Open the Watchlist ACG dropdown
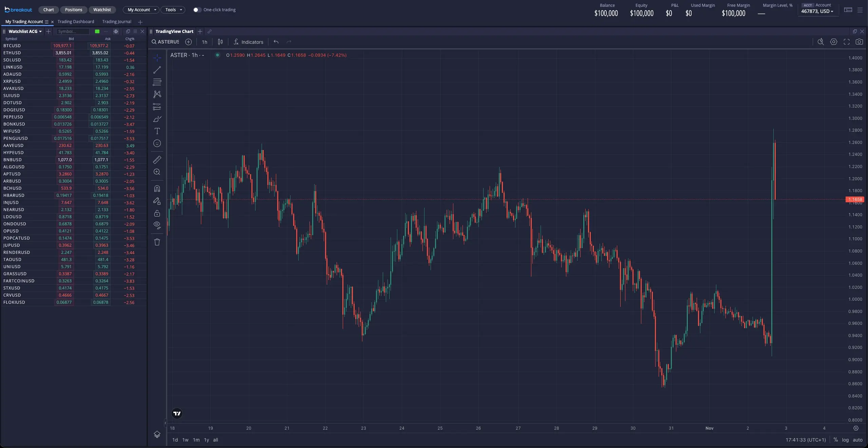 click(x=25, y=31)
